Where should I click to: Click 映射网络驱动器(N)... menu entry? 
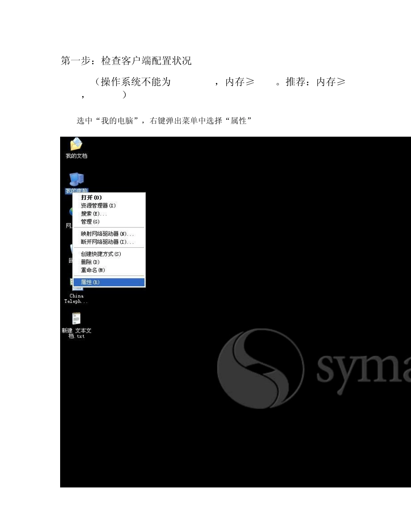[109, 234]
